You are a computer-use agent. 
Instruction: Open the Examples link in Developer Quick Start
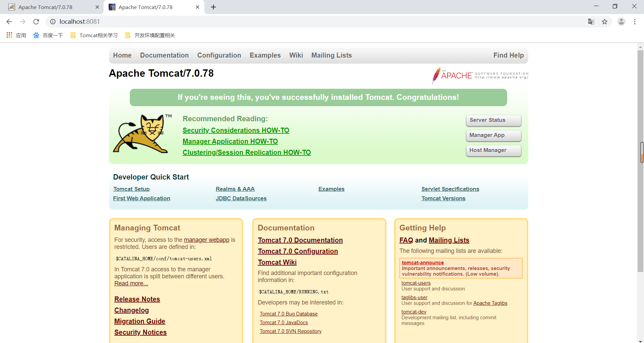point(331,189)
